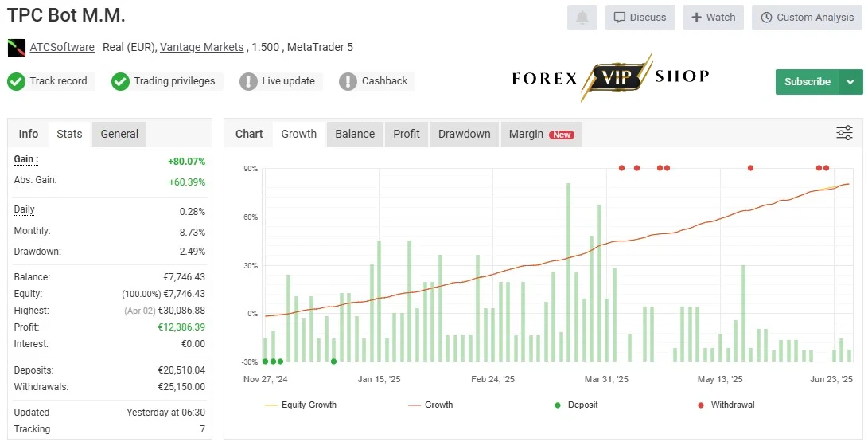Select the Chart tab
This screenshot has height=446, width=868.
pos(249,134)
